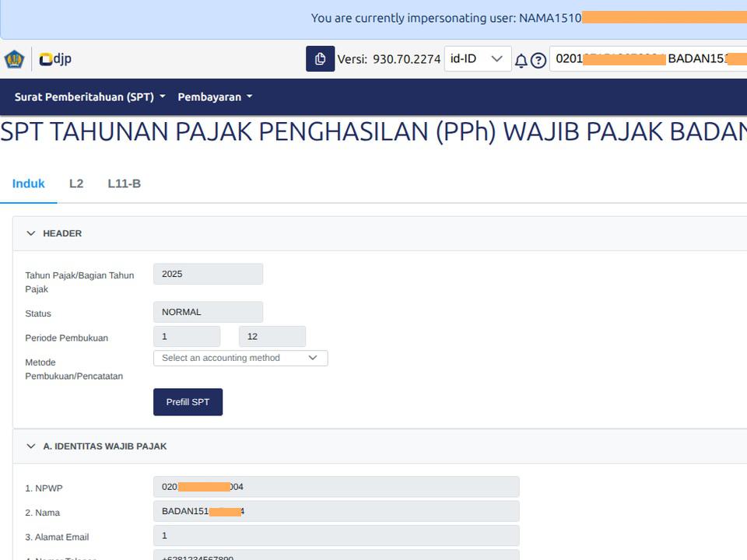Image resolution: width=747 pixels, height=560 pixels.
Task: Open the taxpayer account selector BADAN15
Action: [x=648, y=58]
